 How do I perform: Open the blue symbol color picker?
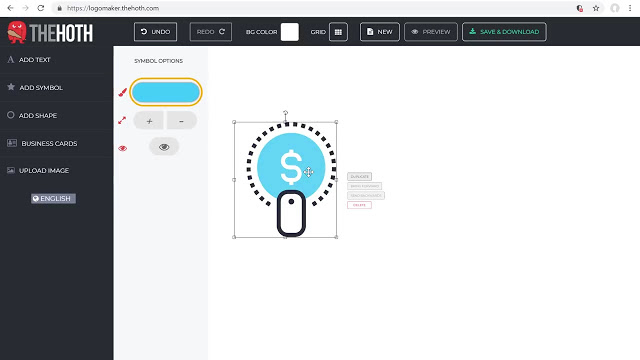pyautogui.click(x=166, y=92)
